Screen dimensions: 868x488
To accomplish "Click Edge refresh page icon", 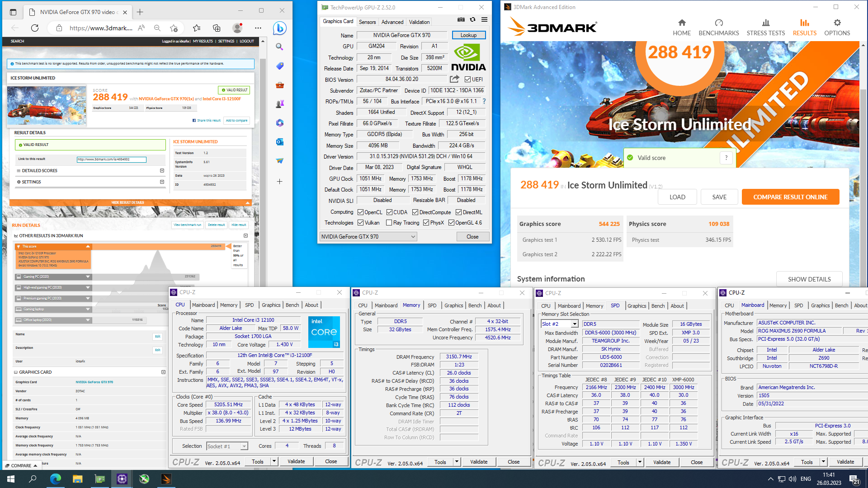I will pos(35,28).
